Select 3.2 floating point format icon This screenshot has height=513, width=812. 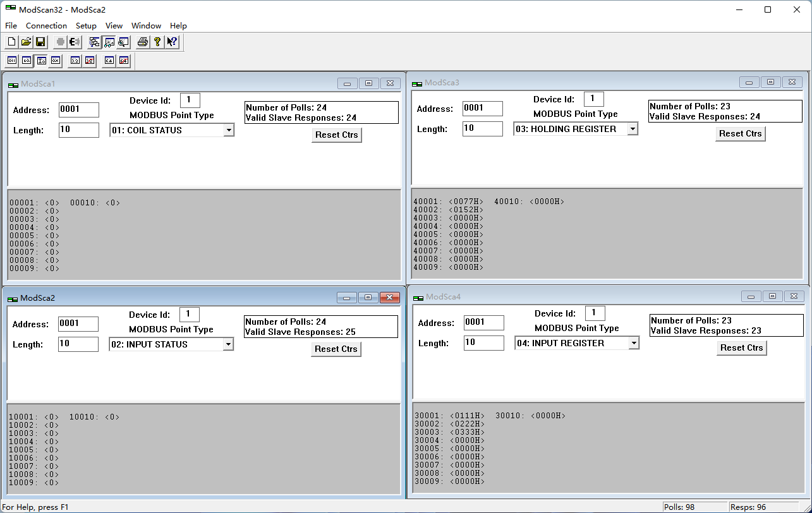click(75, 61)
